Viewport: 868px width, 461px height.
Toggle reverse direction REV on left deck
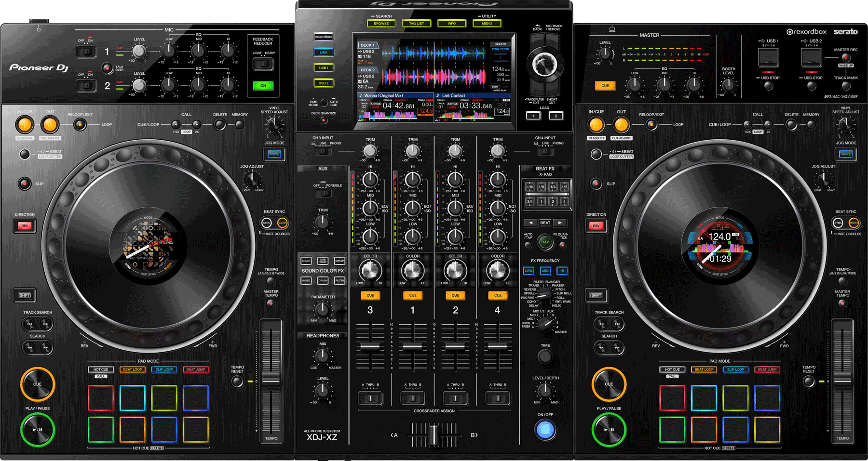click(25, 225)
